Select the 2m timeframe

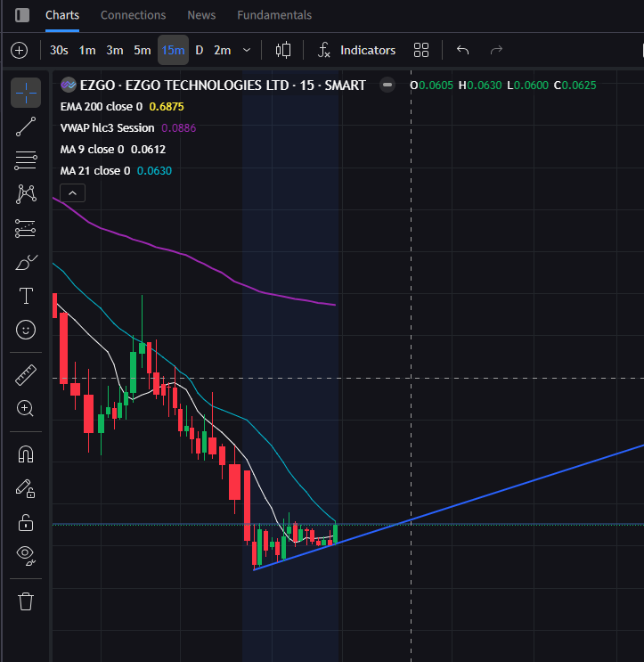222,50
